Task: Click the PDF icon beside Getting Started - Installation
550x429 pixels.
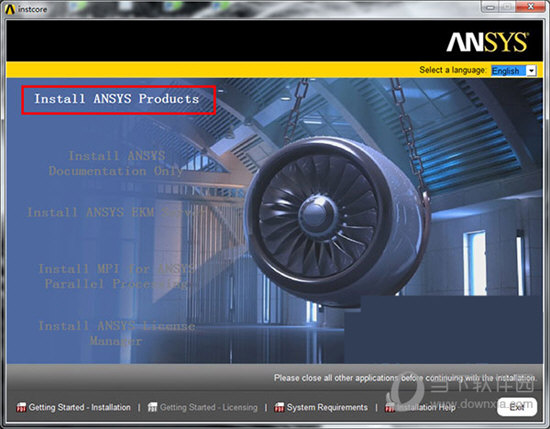Action: [21, 407]
